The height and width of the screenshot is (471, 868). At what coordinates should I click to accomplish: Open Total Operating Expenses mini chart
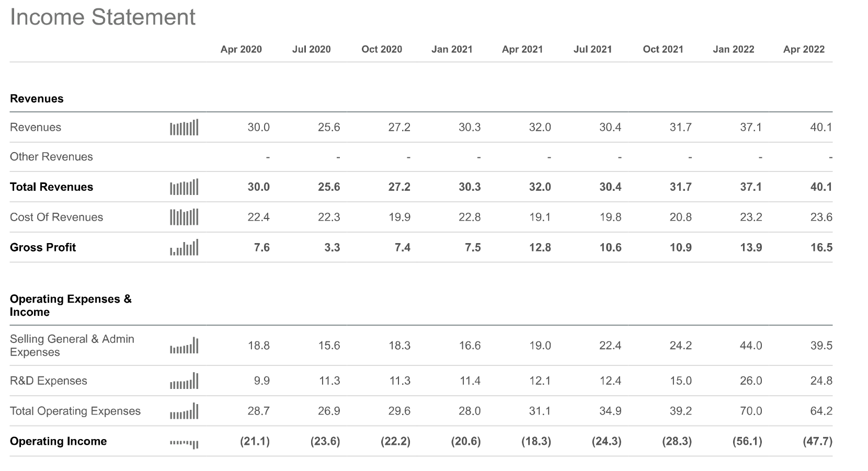pos(184,411)
